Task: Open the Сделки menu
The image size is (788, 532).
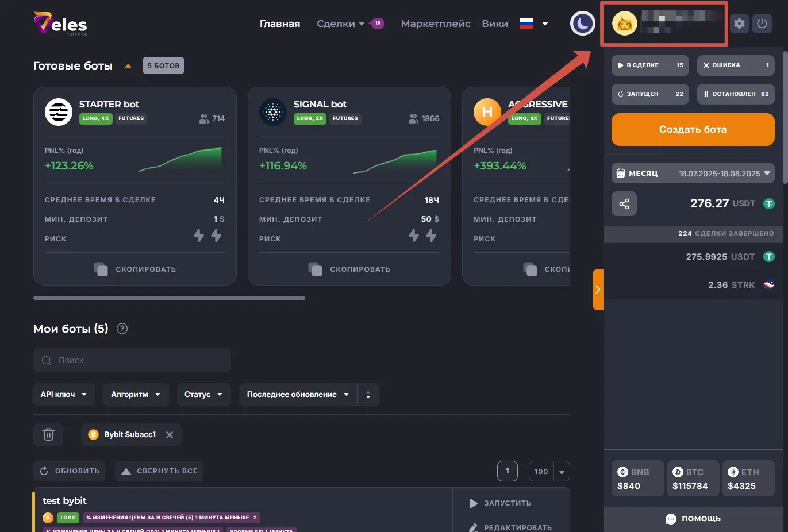Action: tap(340, 24)
